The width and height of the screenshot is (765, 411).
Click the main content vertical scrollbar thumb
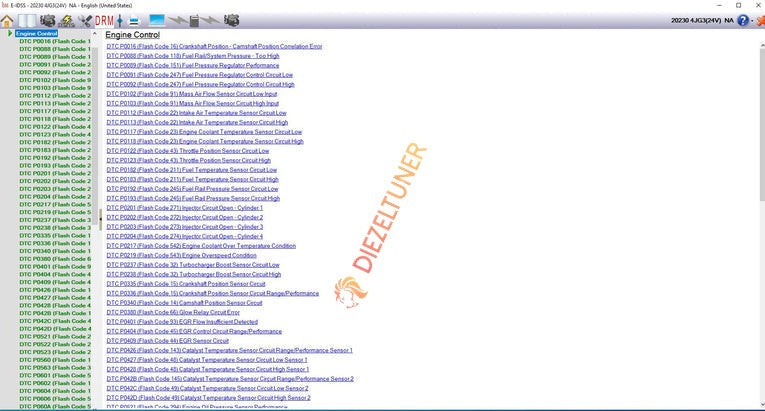(x=762, y=124)
